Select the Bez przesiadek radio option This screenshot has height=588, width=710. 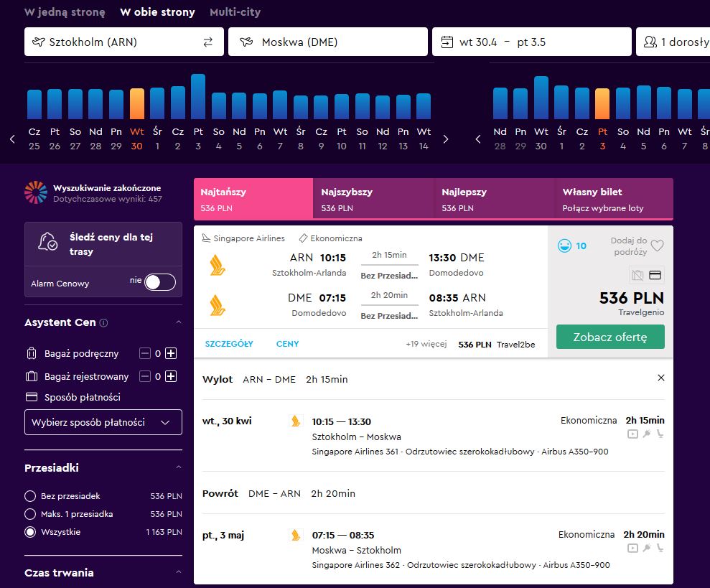(30, 496)
